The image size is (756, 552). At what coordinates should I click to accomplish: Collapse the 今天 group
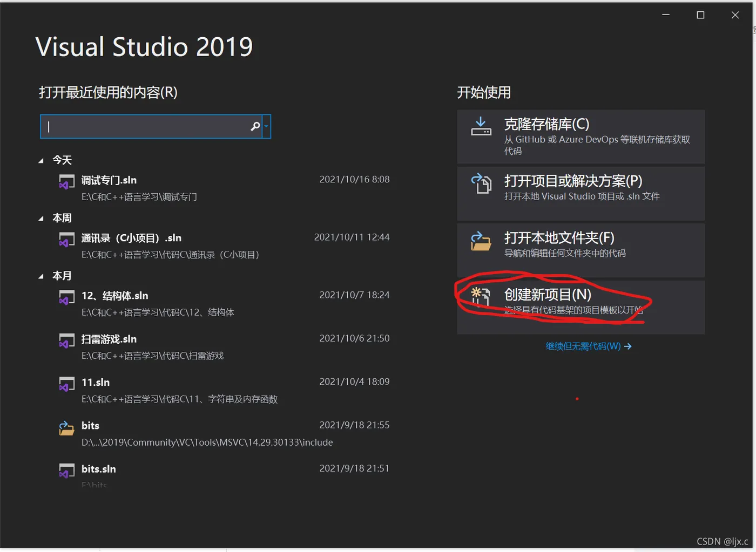(x=41, y=161)
